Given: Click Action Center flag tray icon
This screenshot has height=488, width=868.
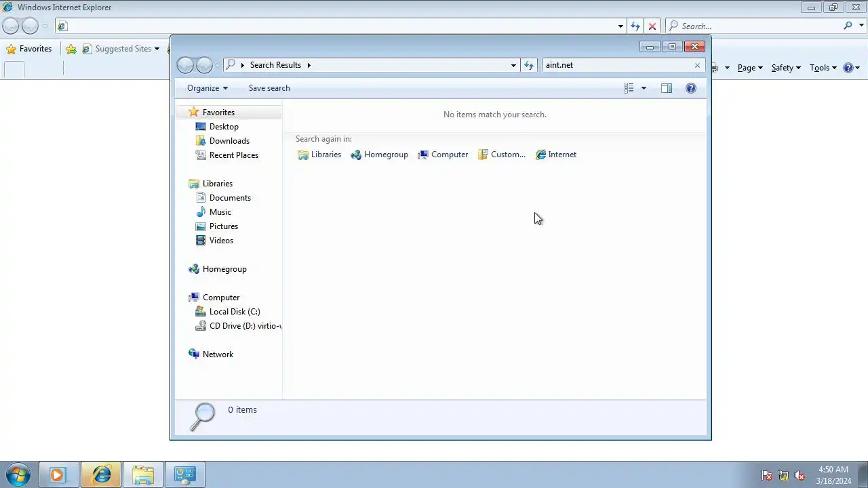Looking at the screenshot, I should (767, 476).
